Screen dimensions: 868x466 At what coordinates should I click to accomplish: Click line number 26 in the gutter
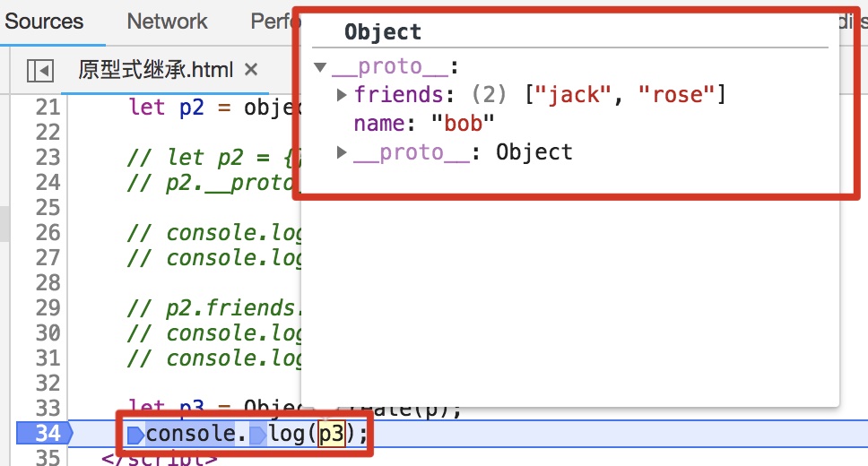(48, 232)
